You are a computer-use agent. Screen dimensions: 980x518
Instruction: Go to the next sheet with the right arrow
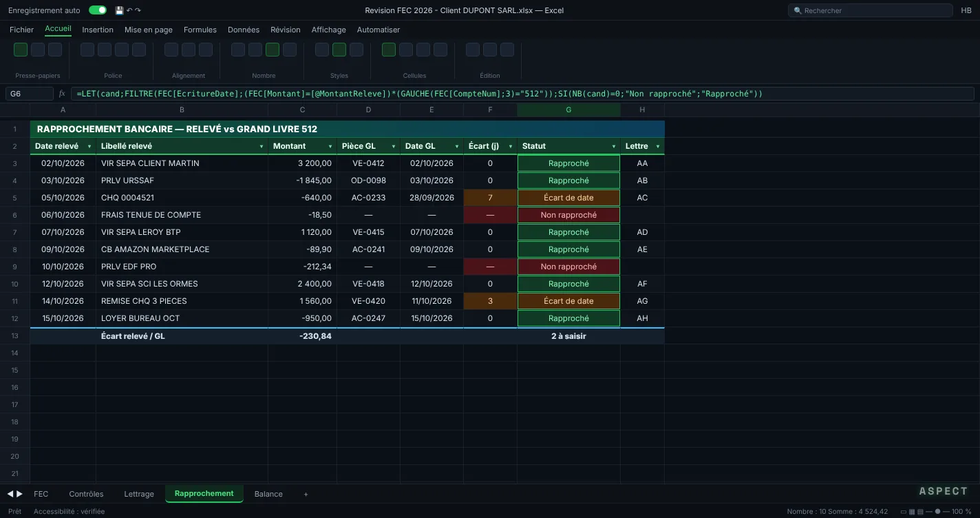[x=19, y=494]
